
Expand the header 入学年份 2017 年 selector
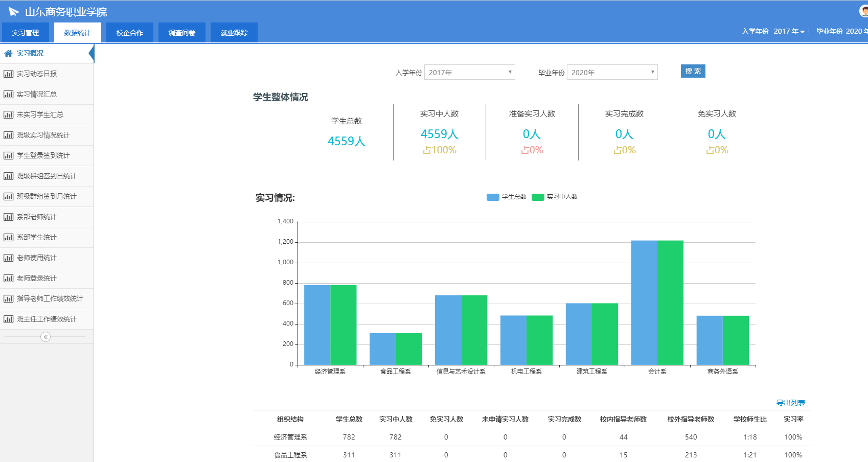click(x=789, y=32)
